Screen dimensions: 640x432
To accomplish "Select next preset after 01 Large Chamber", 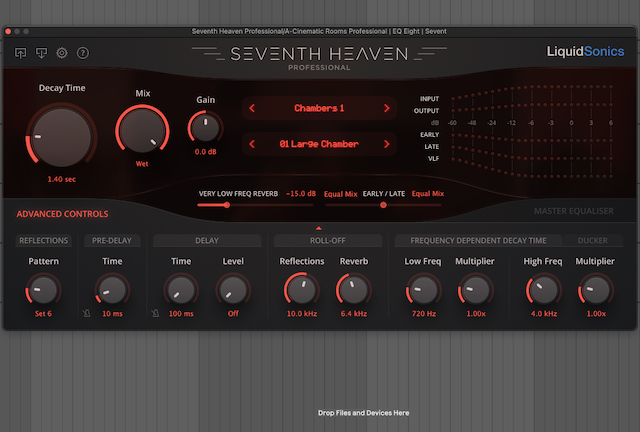I will (x=387, y=144).
